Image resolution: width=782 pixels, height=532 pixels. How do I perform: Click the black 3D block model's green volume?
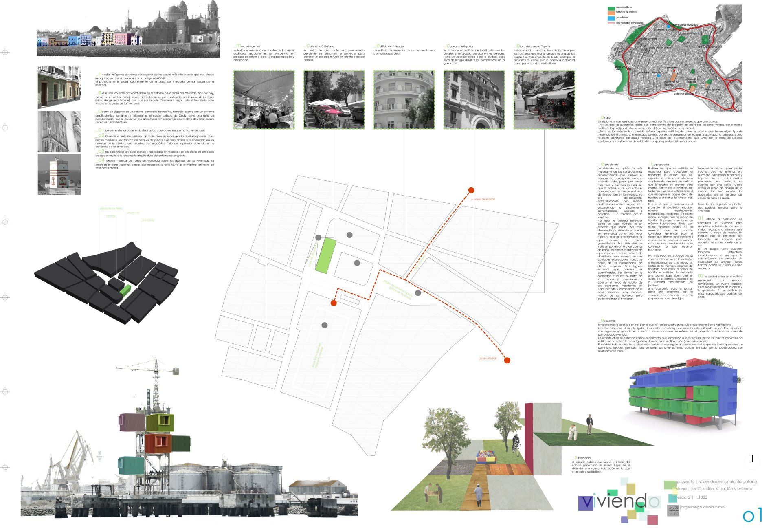(x=125, y=289)
